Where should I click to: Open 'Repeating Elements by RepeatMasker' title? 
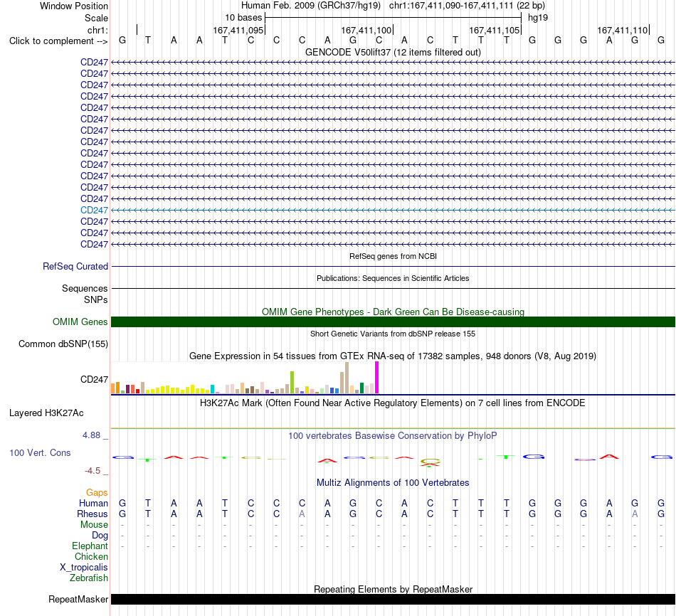393,589
